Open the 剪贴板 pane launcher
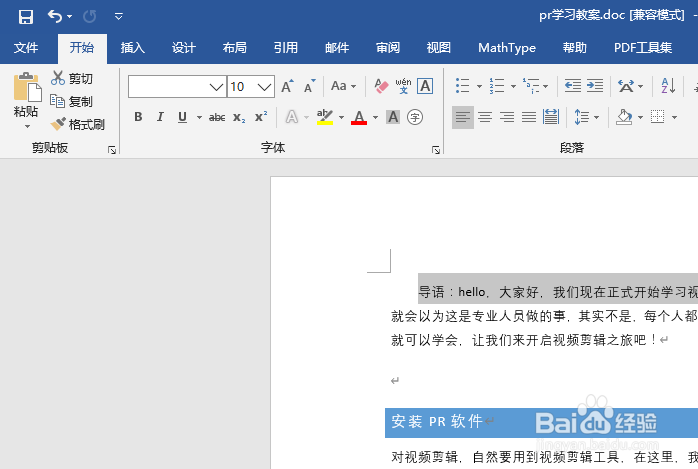Viewport: 698px width, 469px height. pyautogui.click(x=112, y=150)
